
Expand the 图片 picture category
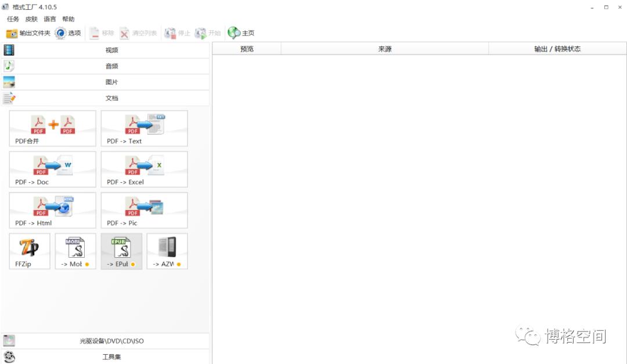click(105, 82)
